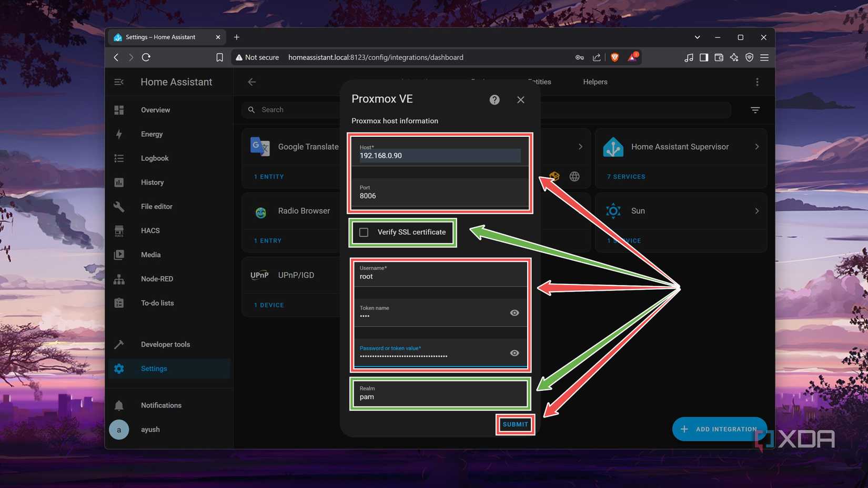Select the HACS sidebar icon
The image size is (868, 488).
tap(119, 230)
